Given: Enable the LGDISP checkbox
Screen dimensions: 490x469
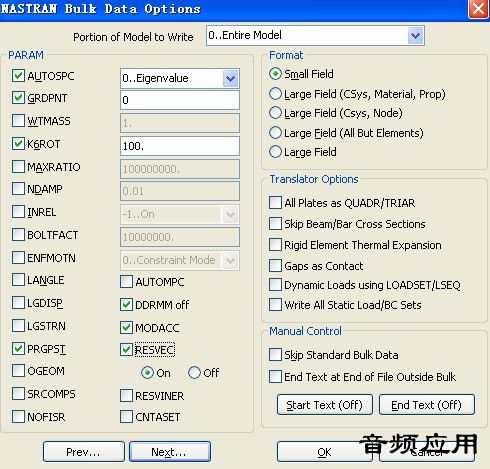Looking at the screenshot, I should [18, 303].
